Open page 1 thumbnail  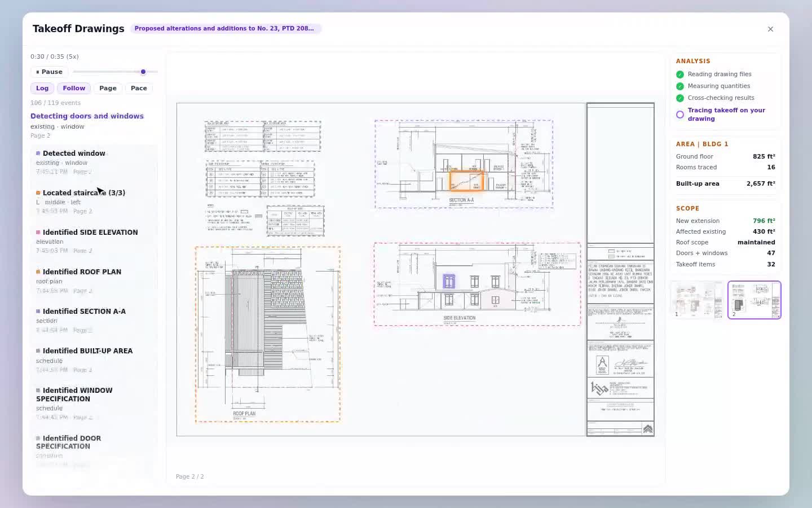pos(698,300)
